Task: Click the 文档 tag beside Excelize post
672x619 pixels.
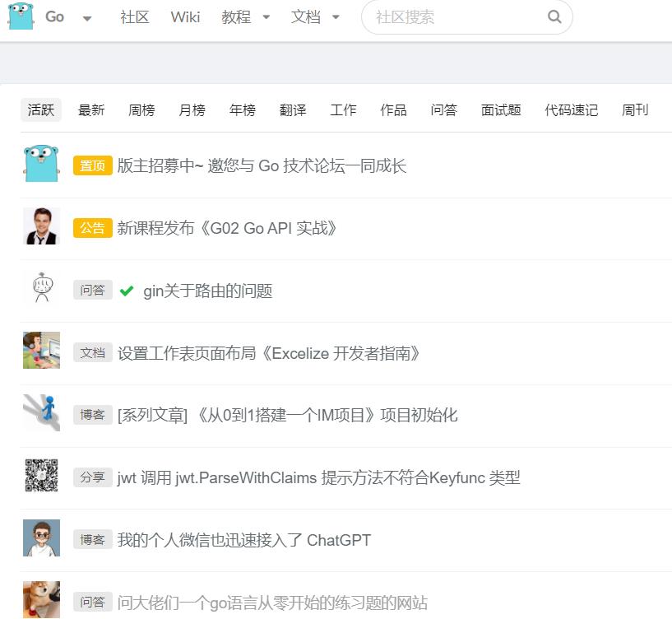Action: click(93, 352)
